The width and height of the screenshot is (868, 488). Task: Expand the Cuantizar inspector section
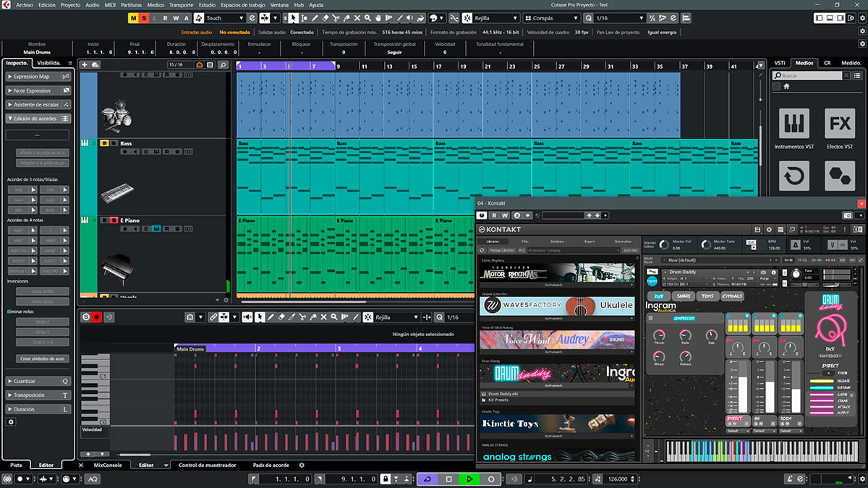[x=39, y=381]
